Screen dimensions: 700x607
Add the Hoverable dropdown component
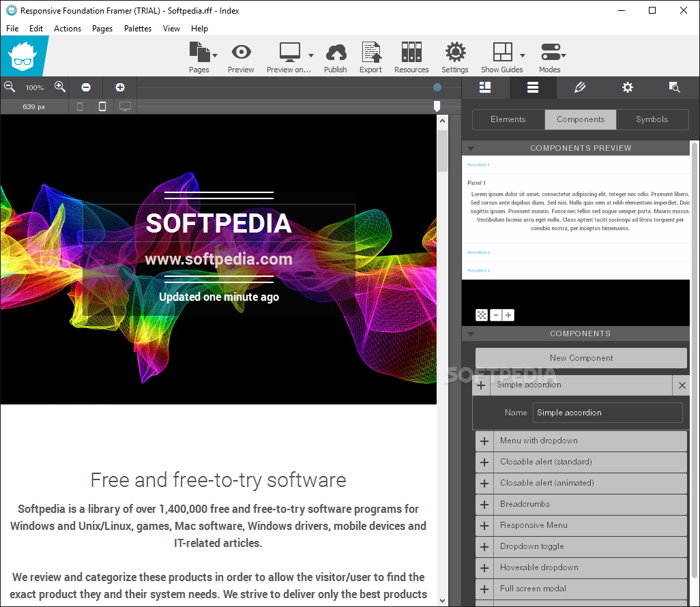tap(484, 568)
